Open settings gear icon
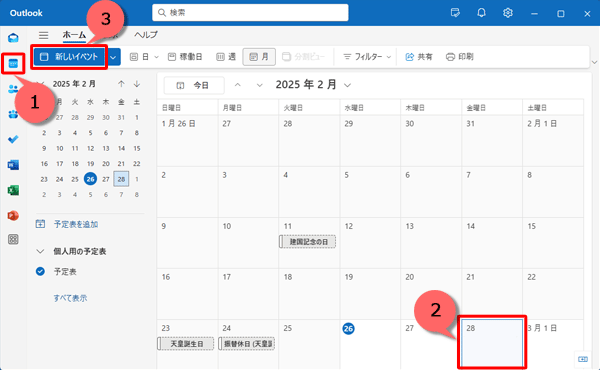 pyautogui.click(x=508, y=13)
